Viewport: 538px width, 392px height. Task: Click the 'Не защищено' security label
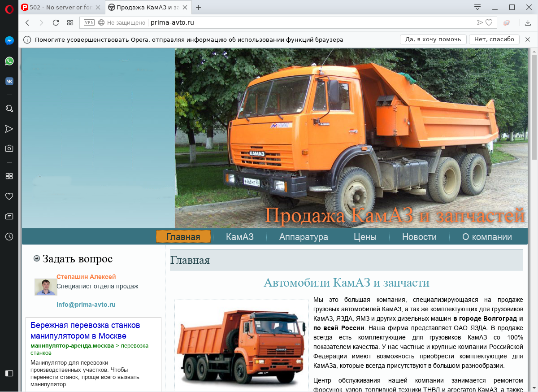pyautogui.click(x=126, y=22)
